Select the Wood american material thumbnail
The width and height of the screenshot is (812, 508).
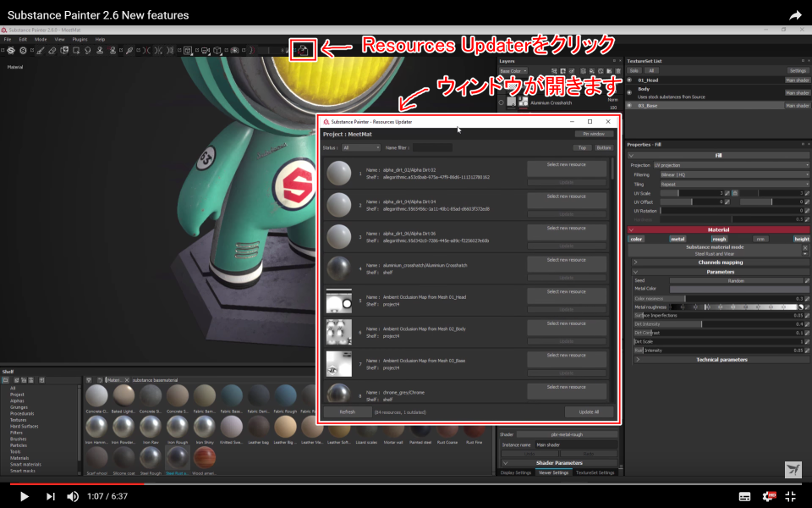pyautogui.click(x=204, y=458)
